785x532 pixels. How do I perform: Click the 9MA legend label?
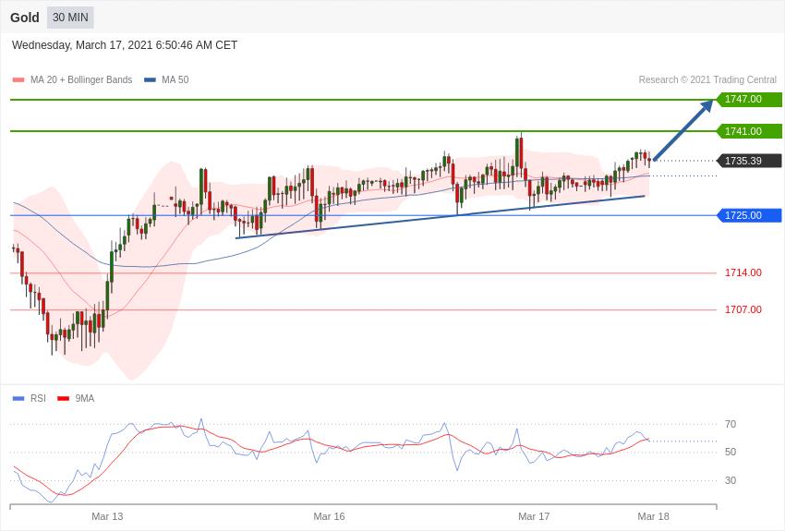(85, 398)
